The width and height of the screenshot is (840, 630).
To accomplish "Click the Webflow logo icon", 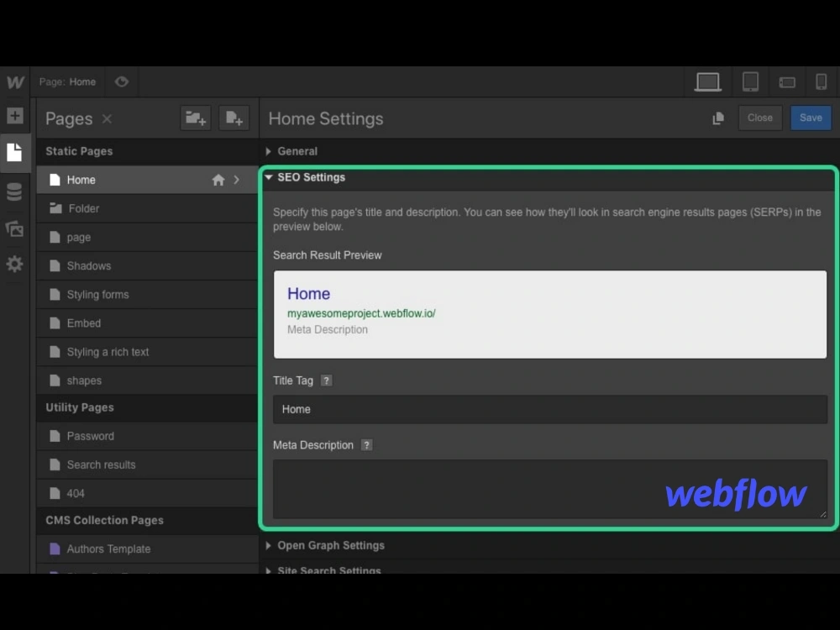I will (x=15, y=82).
